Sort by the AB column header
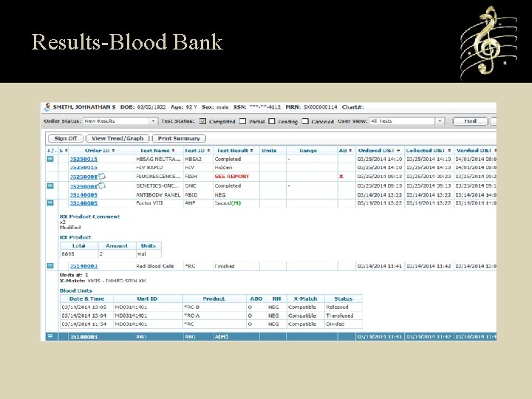This screenshot has width=532, height=399. coord(345,150)
